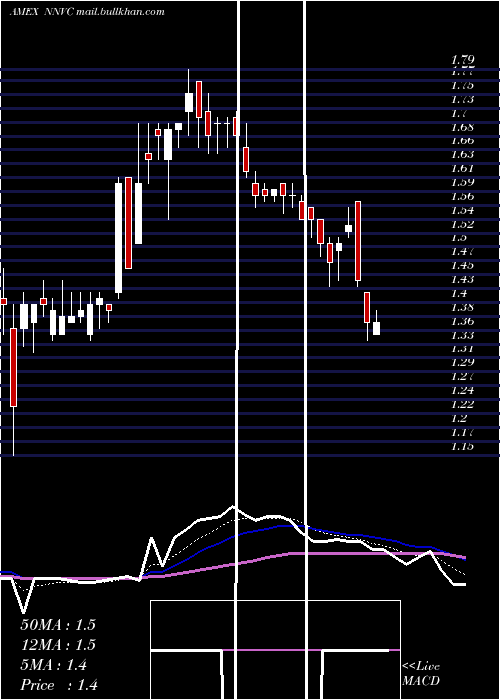Select the 1.45 price axis label
The width and height of the screenshot is (500, 700).
click(463, 266)
